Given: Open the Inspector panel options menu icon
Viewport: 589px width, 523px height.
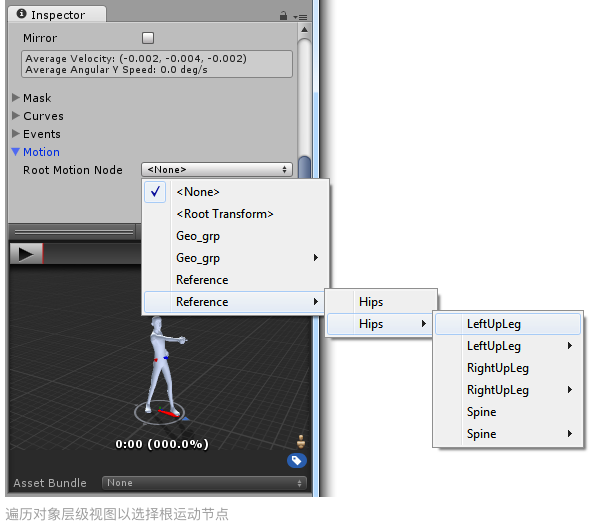Looking at the screenshot, I should (x=300, y=17).
